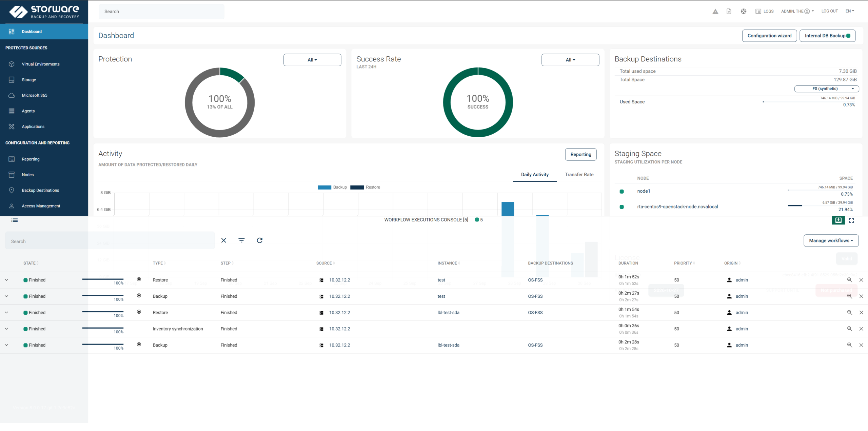Expand the Backup test task row
This screenshot has width=868, height=431.
[6, 296]
